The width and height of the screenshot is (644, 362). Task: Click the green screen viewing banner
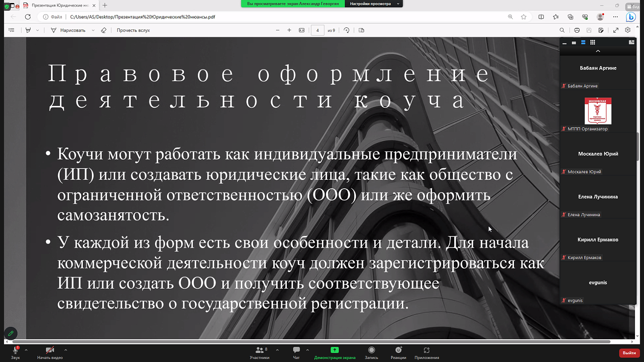pyautogui.click(x=293, y=4)
